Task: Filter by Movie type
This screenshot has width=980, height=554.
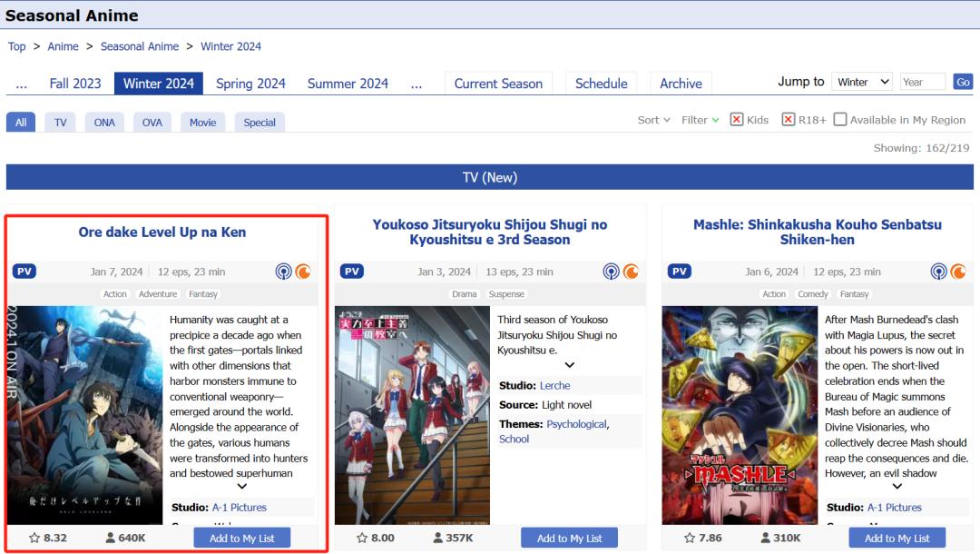Action: (202, 123)
